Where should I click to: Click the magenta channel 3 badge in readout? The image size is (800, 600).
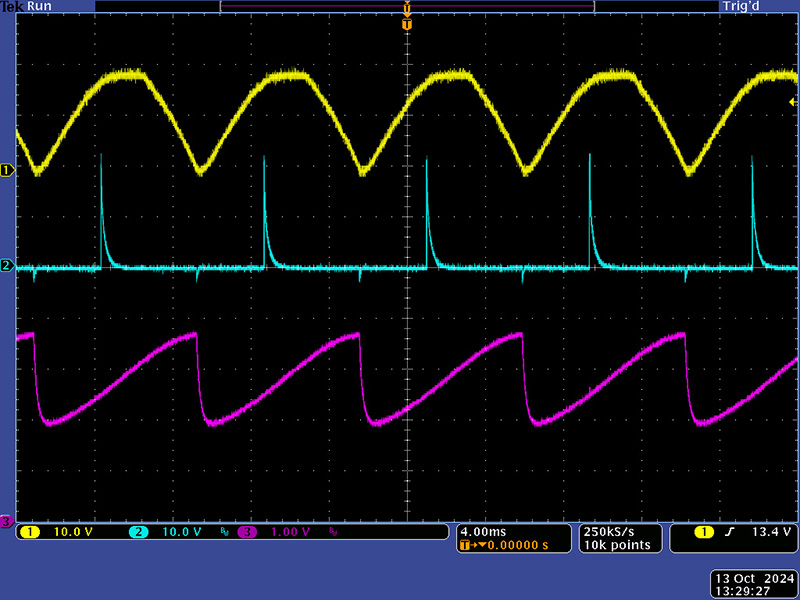point(246,533)
